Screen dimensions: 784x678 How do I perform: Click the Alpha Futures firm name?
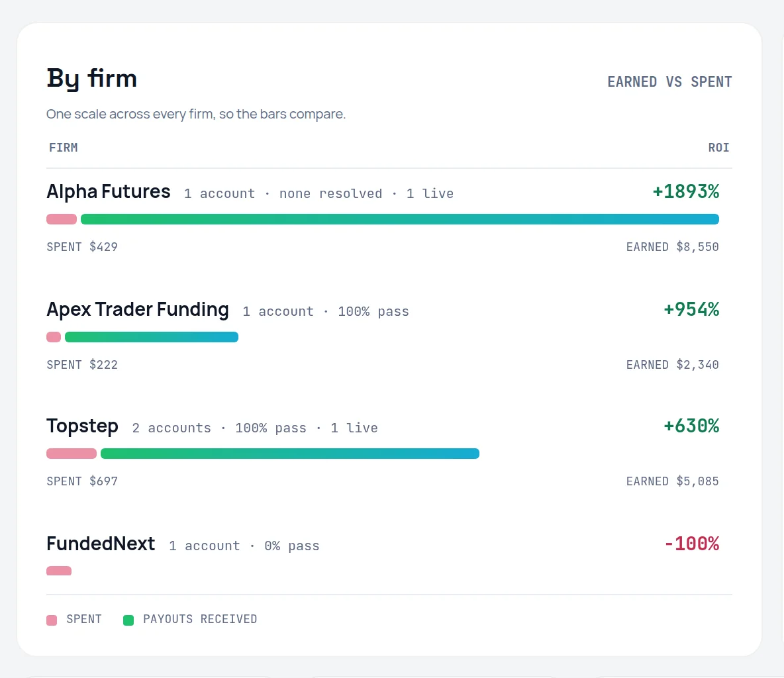[x=109, y=191]
